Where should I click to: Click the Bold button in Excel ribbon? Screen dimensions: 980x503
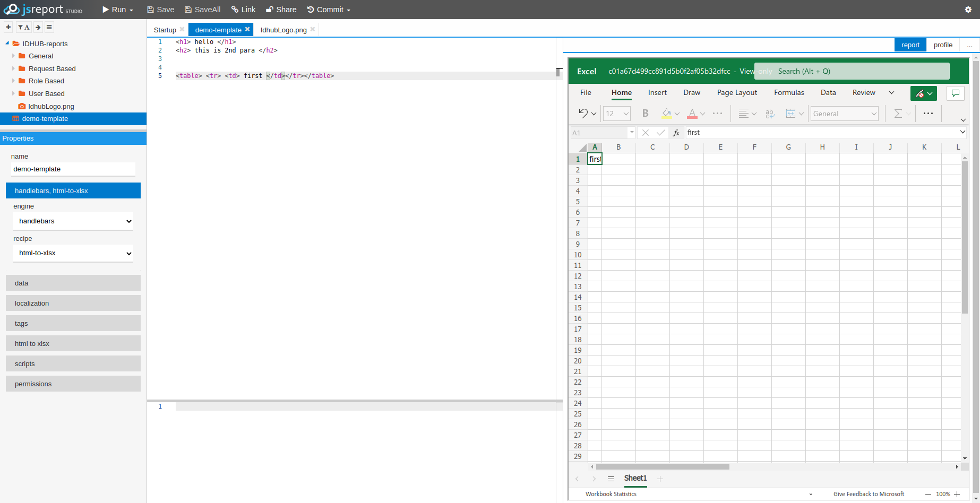(645, 114)
